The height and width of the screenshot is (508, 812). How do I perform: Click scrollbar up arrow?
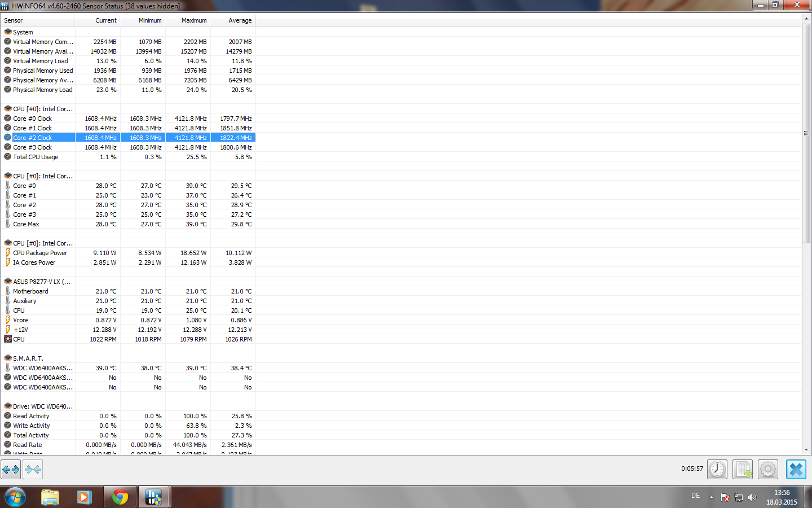pyautogui.click(x=806, y=19)
